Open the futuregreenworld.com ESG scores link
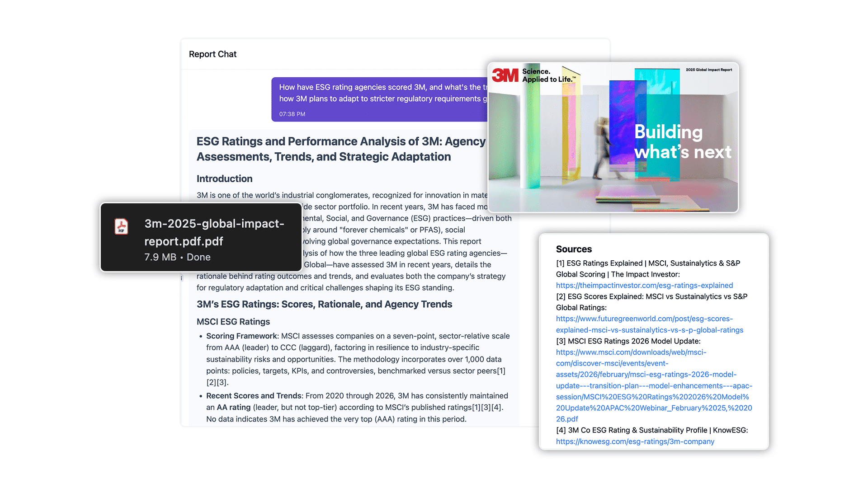This screenshot has width=868, height=488. point(650,324)
